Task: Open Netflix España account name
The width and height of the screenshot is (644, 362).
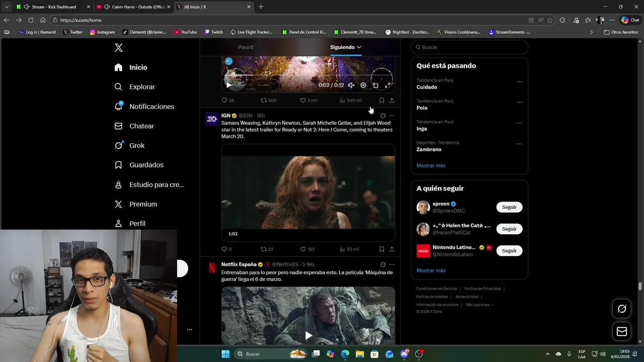Action: [x=239, y=264]
